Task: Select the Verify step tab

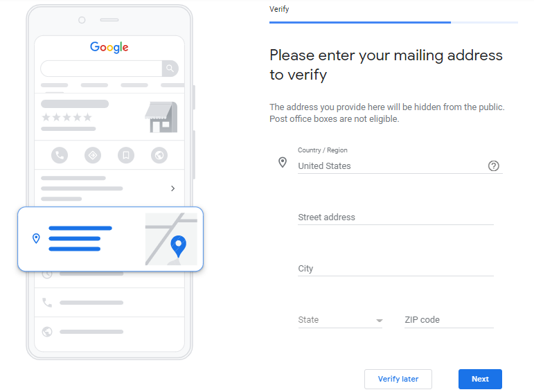Action: (279, 9)
